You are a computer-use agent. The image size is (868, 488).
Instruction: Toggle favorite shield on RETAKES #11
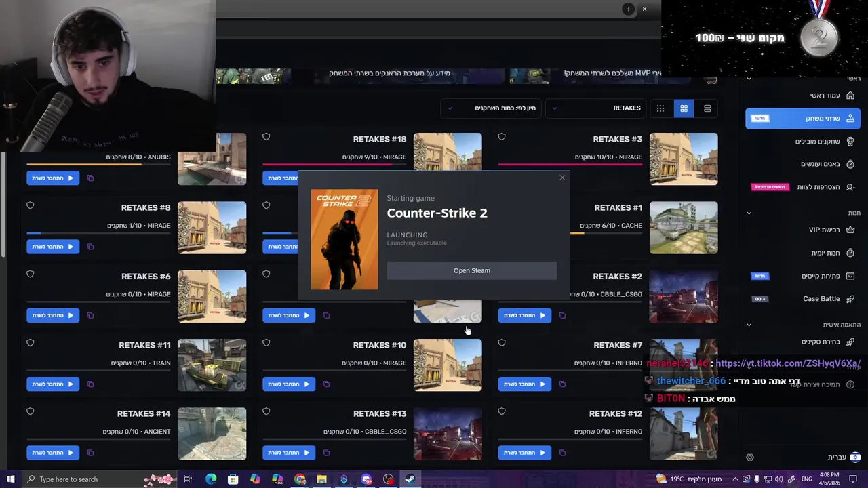pyautogui.click(x=30, y=343)
